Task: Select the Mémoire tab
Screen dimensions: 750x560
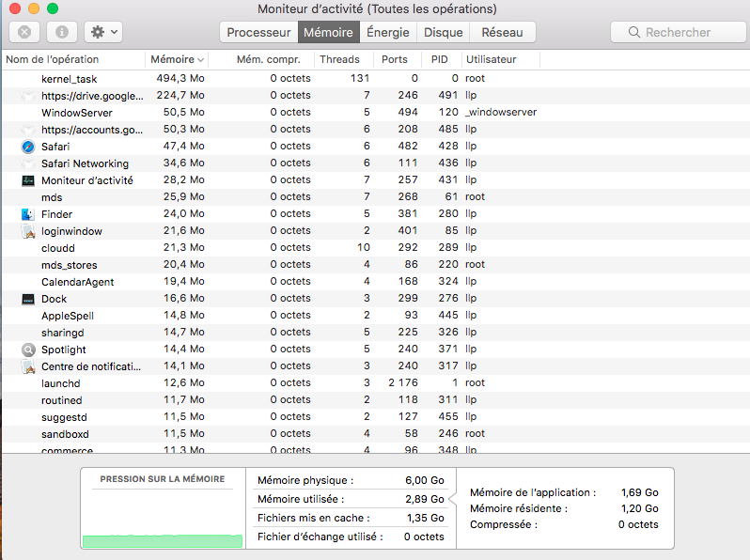Action: 329,32
